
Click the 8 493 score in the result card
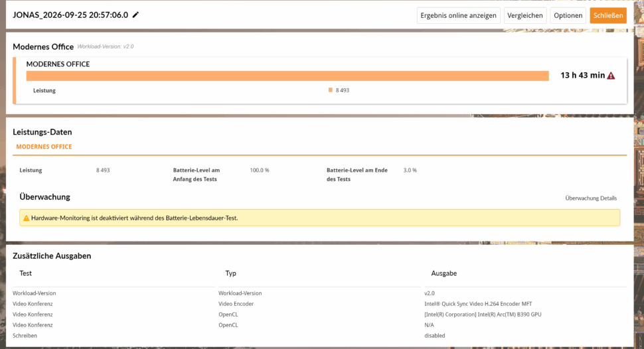[342, 90]
